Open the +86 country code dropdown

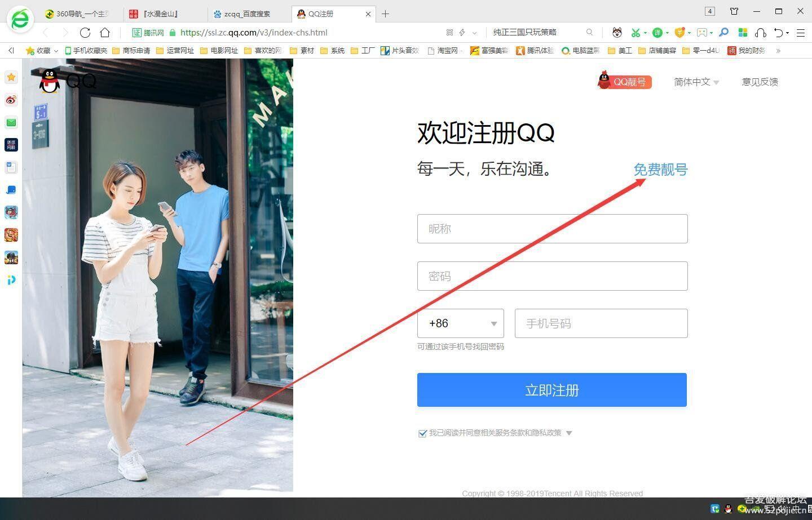tap(461, 323)
